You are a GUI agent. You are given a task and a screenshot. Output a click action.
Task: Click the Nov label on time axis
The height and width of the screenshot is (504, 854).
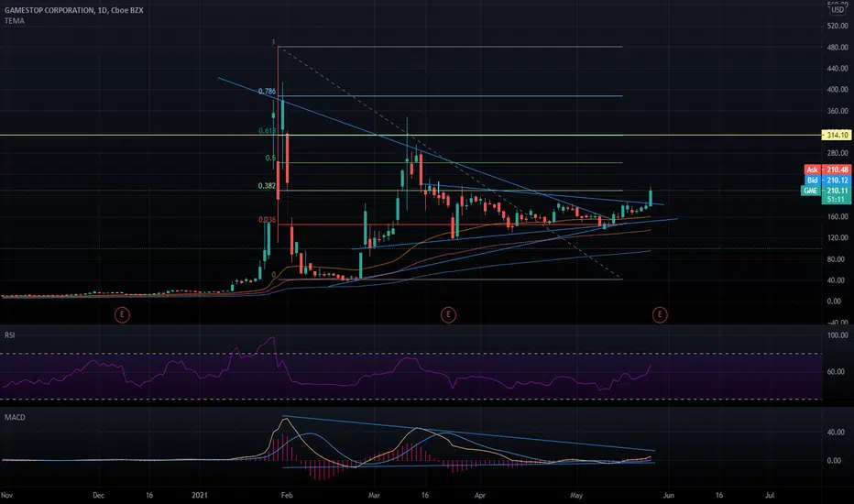tap(6, 495)
